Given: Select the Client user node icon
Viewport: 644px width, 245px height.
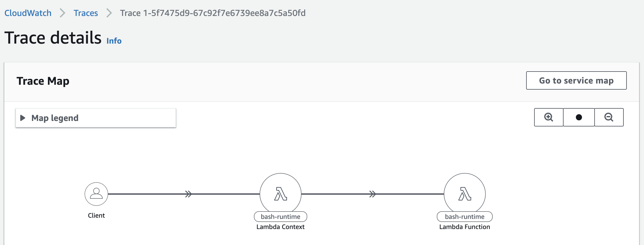Looking at the screenshot, I should pyautogui.click(x=96, y=194).
